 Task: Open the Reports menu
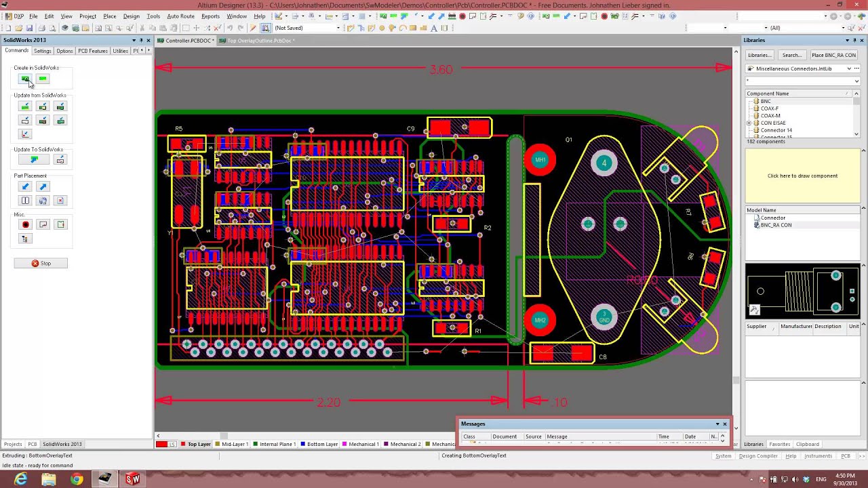[x=210, y=16]
